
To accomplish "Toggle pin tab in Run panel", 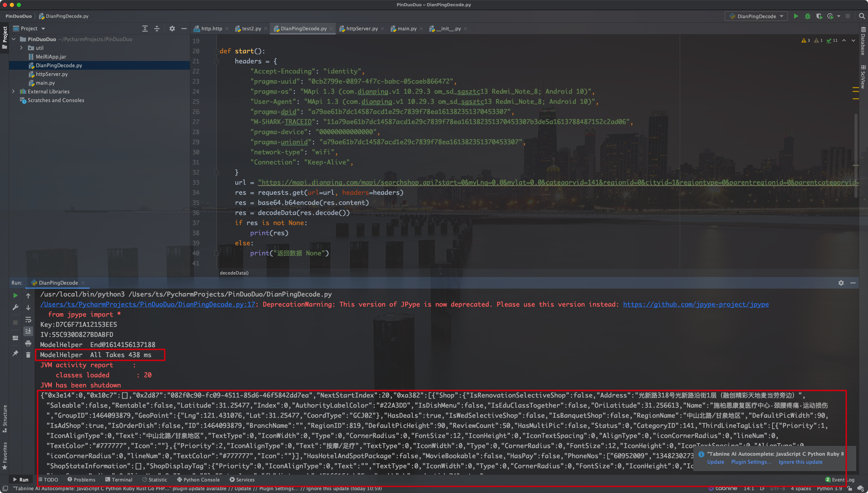I will pyautogui.click(x=15, y=353).
